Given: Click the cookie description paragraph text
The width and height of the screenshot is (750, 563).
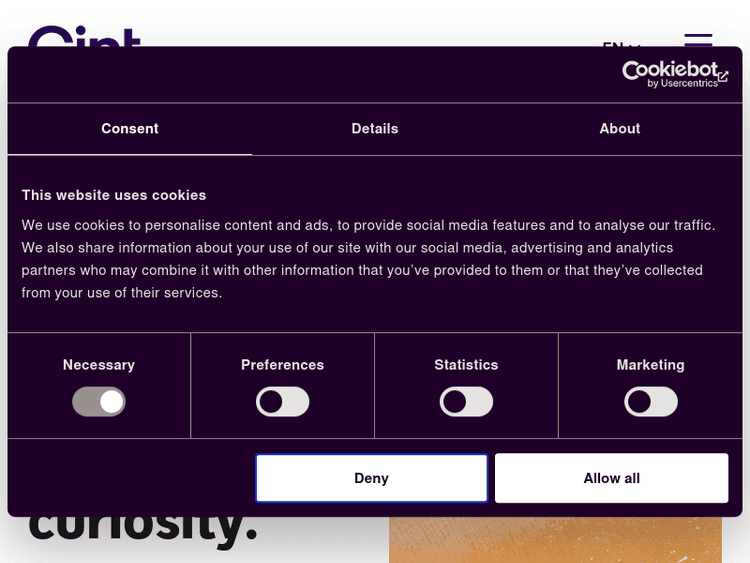Looking at the screenshot, I should [x=368, y=259].
